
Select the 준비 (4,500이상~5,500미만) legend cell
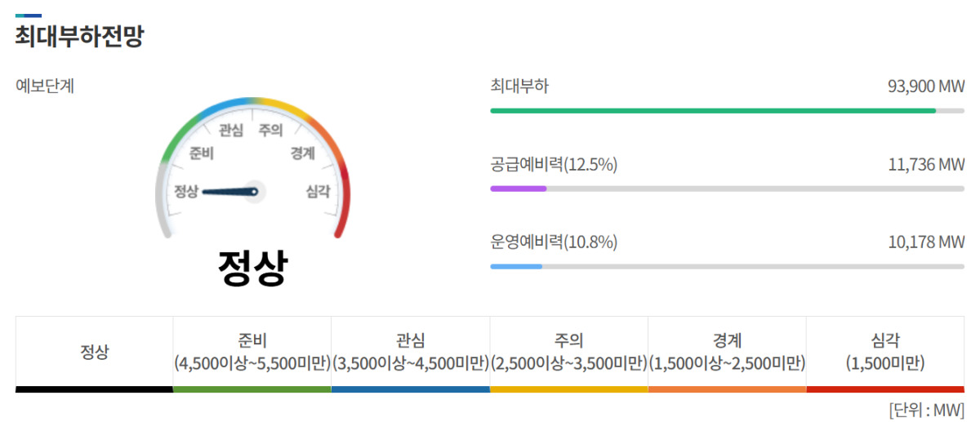coord(252,354)
